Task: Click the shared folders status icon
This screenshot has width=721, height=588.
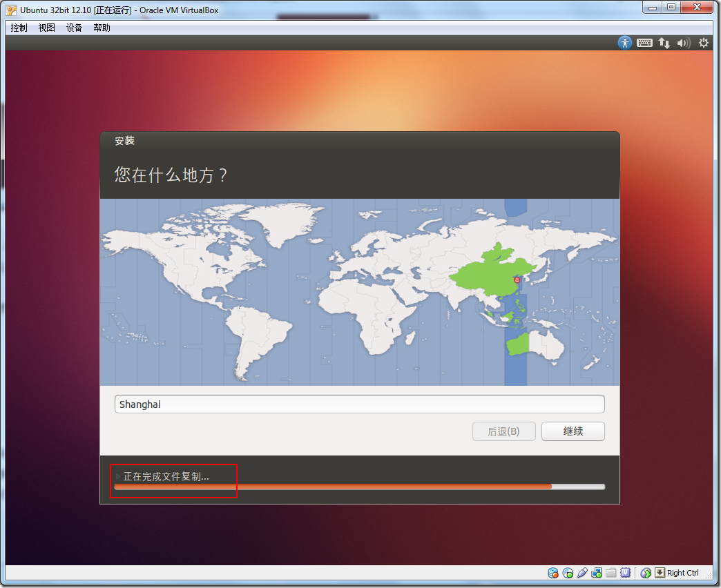Action: (x=611, y=573)
